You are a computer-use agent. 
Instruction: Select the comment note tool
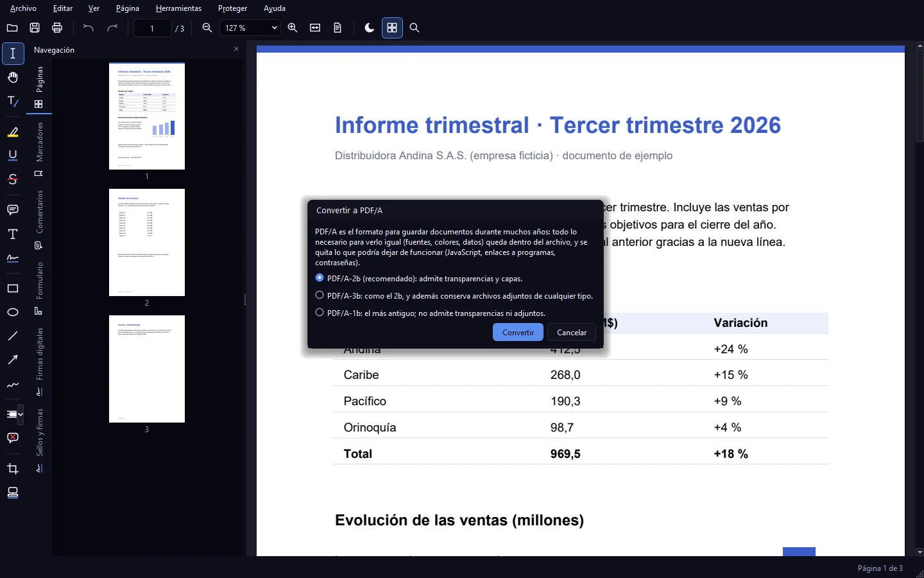pos(13,210)
